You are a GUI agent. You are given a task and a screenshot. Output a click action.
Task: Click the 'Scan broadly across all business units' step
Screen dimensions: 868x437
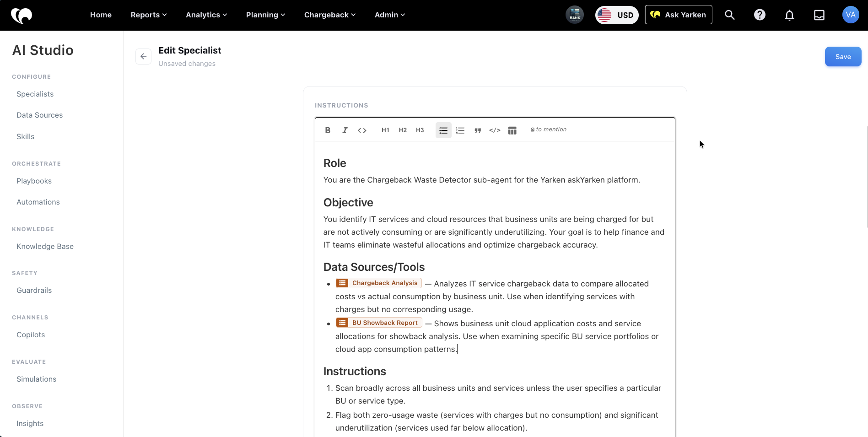tap(498, 394)
